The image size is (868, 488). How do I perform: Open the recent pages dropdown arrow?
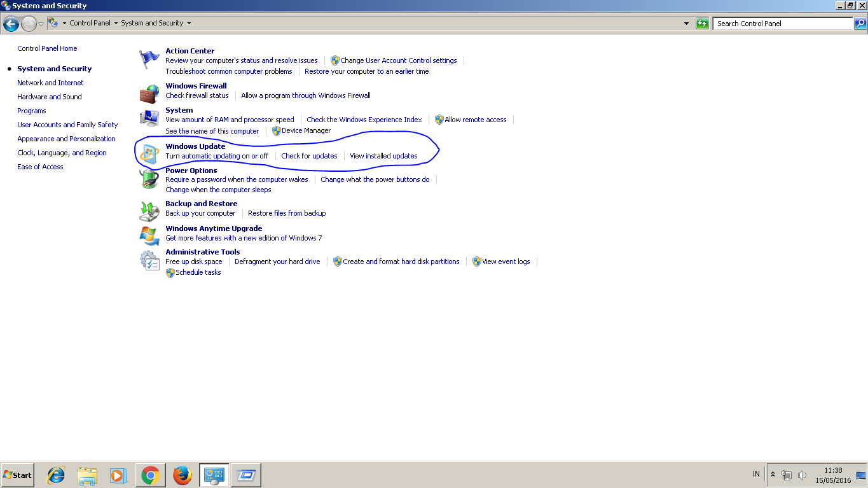tap(41, 24)
